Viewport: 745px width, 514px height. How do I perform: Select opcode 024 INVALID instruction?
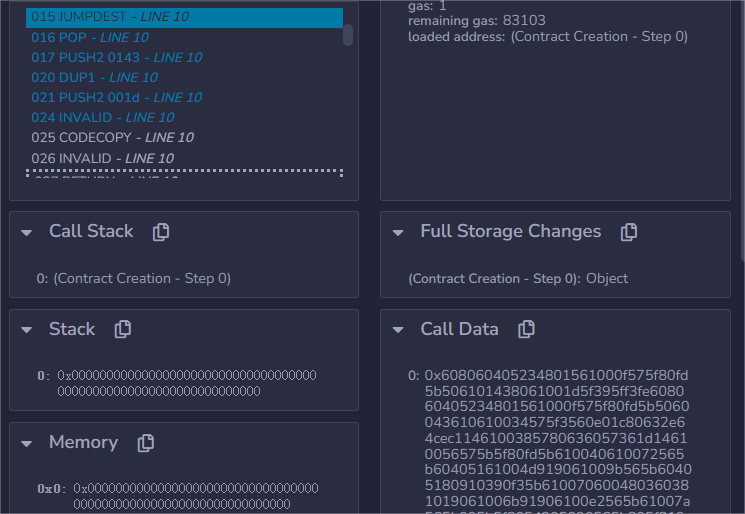click(x=100, y=117)
